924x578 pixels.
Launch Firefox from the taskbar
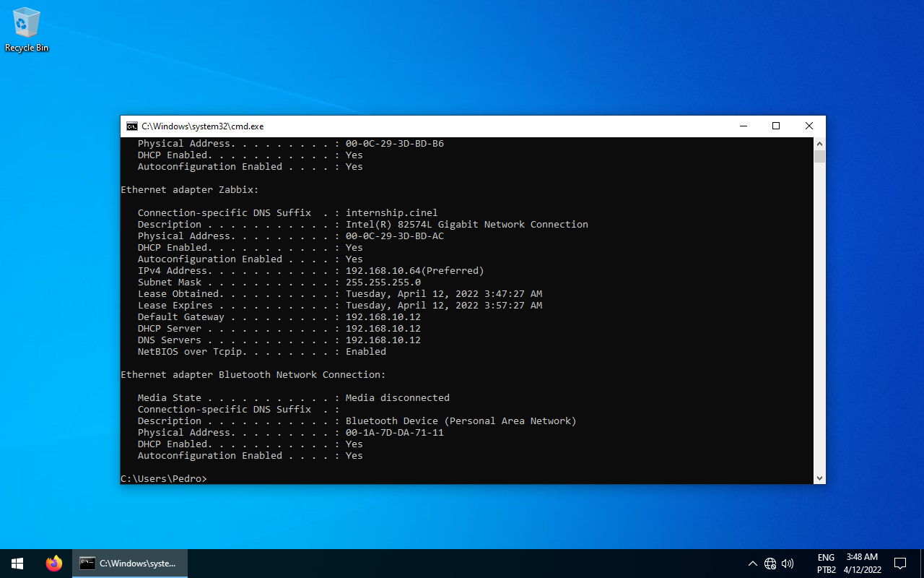(x=54, y=564)
